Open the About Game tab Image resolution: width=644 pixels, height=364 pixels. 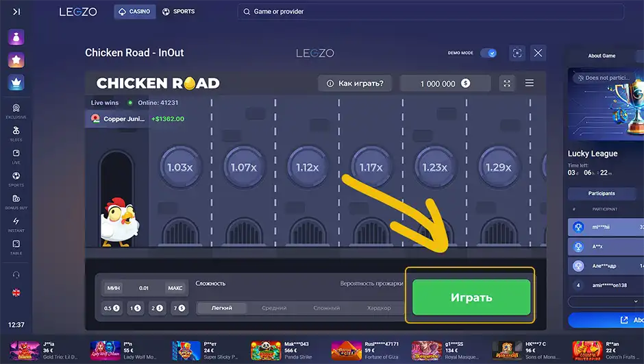tap(602, 56)
